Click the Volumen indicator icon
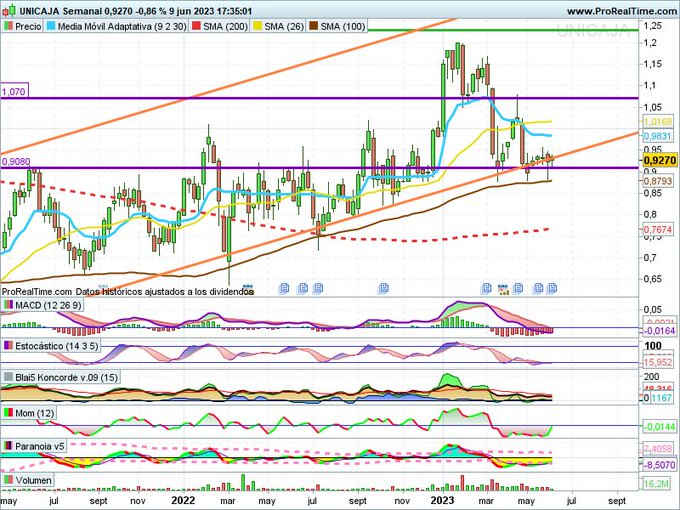 click(x=8, y=480)
